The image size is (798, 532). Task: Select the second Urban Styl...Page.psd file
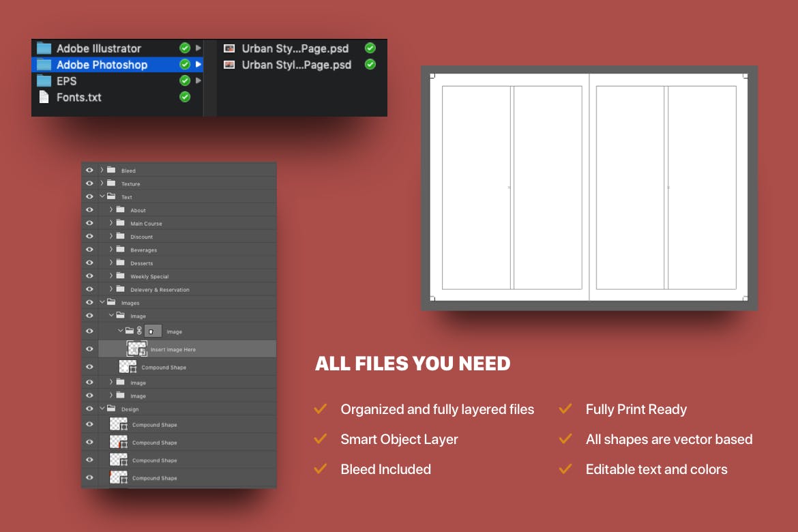(x=296, y=65)
